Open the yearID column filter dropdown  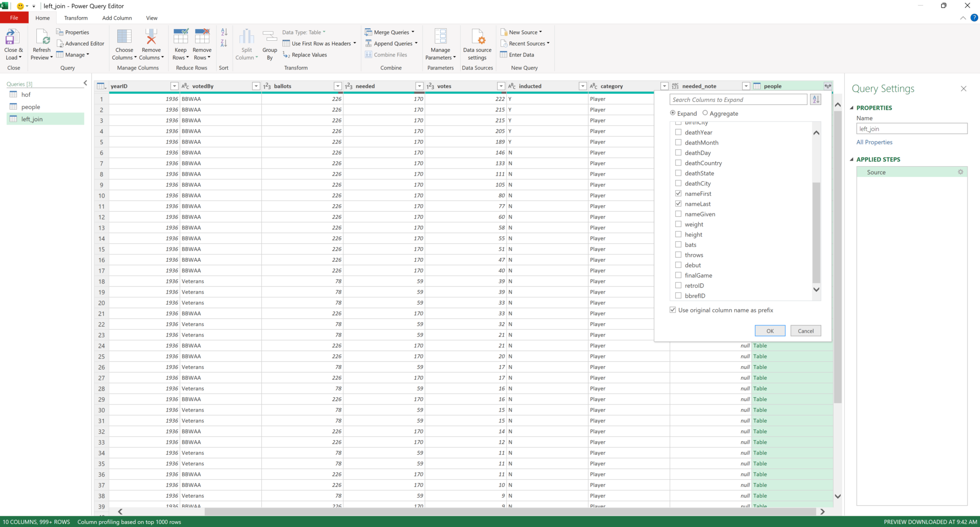[x=174, y=86]
